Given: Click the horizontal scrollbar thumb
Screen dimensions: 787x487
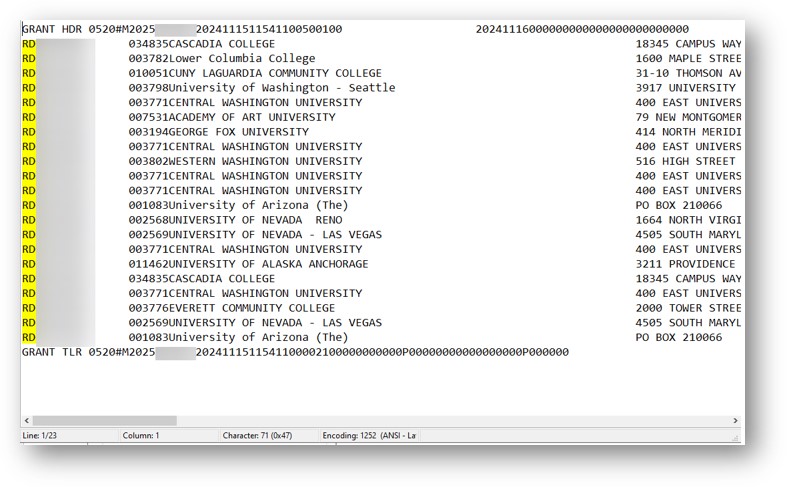Looking at the screenshot, I should [104, 421].
